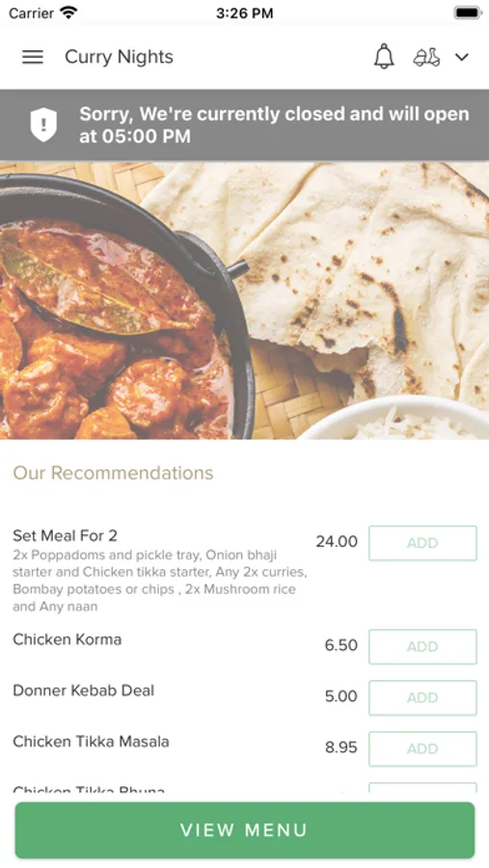The width and height of the screenshot is (489, 868).
Task: Tap the battery status icon
Action: tap(468, 13)
